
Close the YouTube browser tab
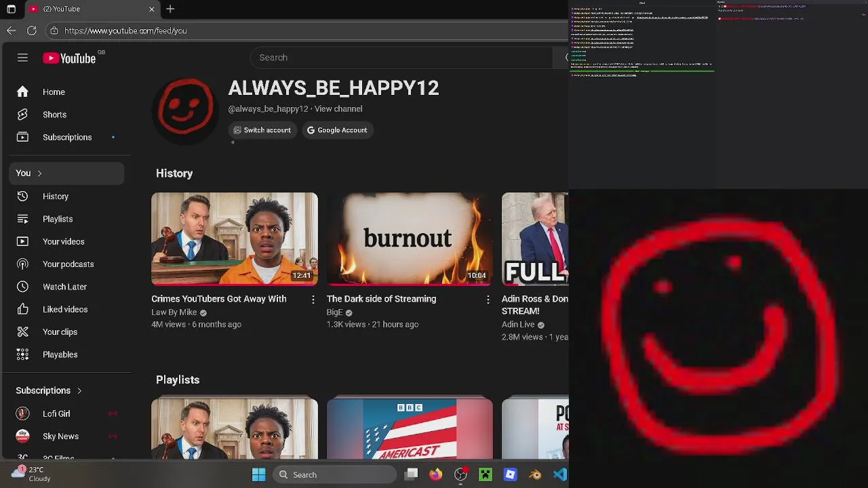[152, 9]
